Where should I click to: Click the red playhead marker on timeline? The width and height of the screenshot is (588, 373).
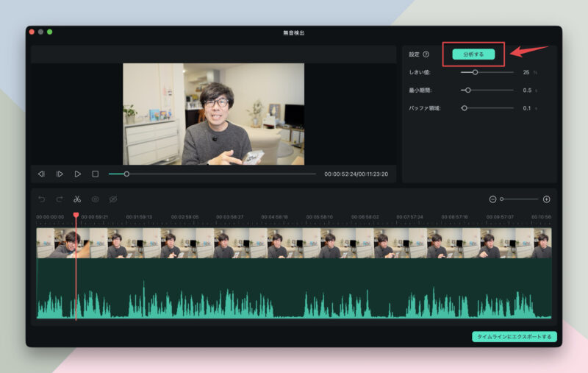point(76,215)
